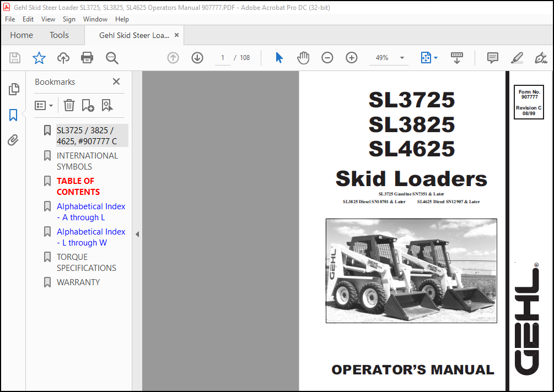The width and height of the screenshot is (554, 392).
Task: Open Alphabetical Index L through W
Action: click(x=91, y=237)
